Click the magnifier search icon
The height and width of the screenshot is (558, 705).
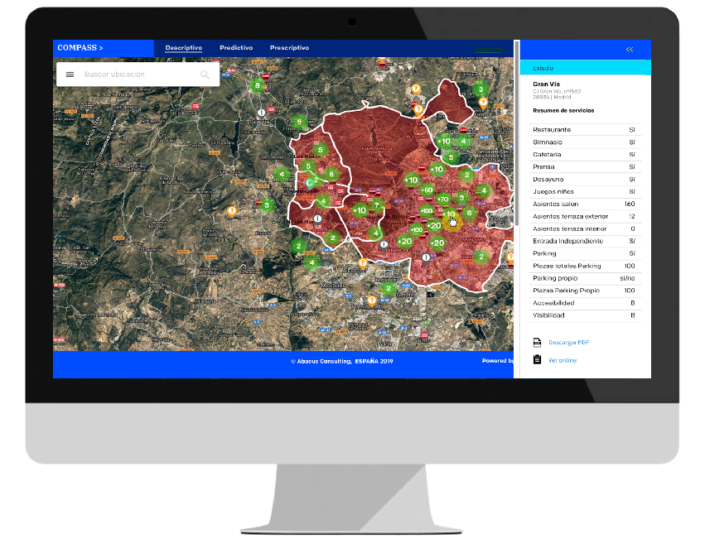pos(205,74)
